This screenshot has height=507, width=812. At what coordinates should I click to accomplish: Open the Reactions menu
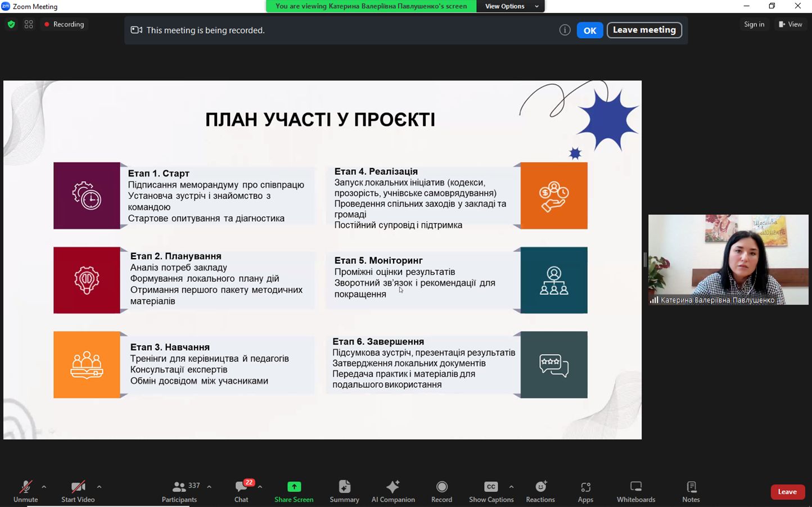(540, 491)
